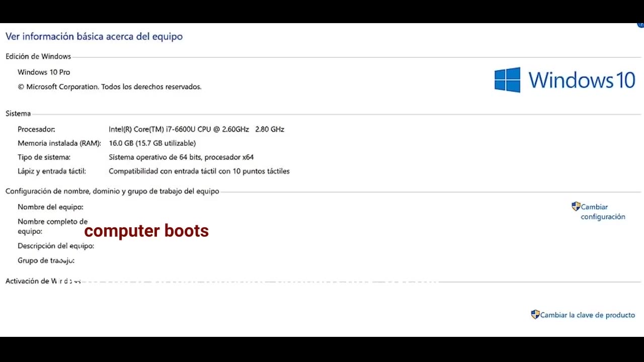Click the Windows 10 logo
Image resolution: width=644 pixels, height=362 pixels.
click(565, 80)
